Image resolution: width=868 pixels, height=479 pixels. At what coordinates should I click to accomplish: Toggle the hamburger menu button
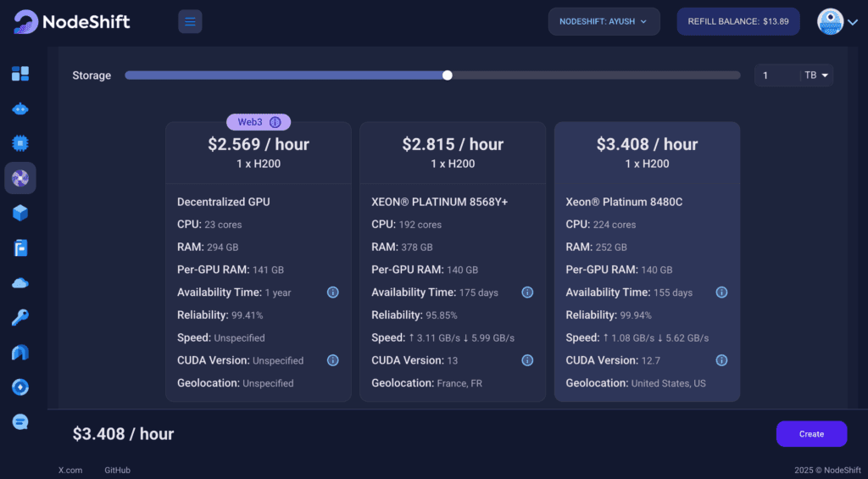pos(190,22)
